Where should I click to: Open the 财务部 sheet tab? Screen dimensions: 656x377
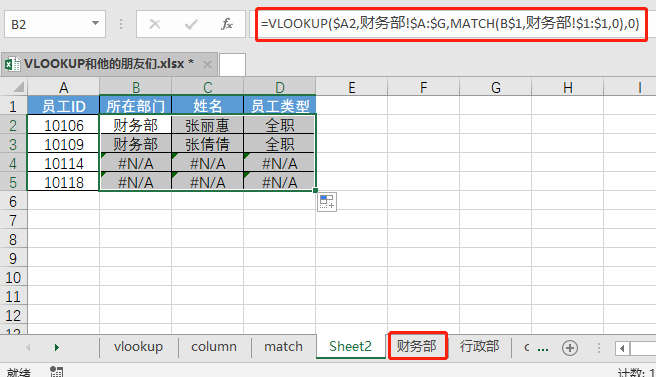pos(417,346)
